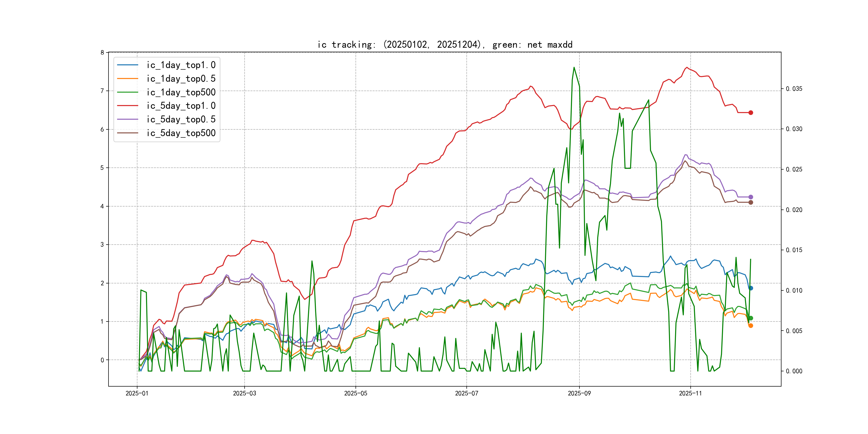The width and height of the screenshot is (868, 434).
Task: Click the left y-axis label 8
Action: [x=102, y=53]
